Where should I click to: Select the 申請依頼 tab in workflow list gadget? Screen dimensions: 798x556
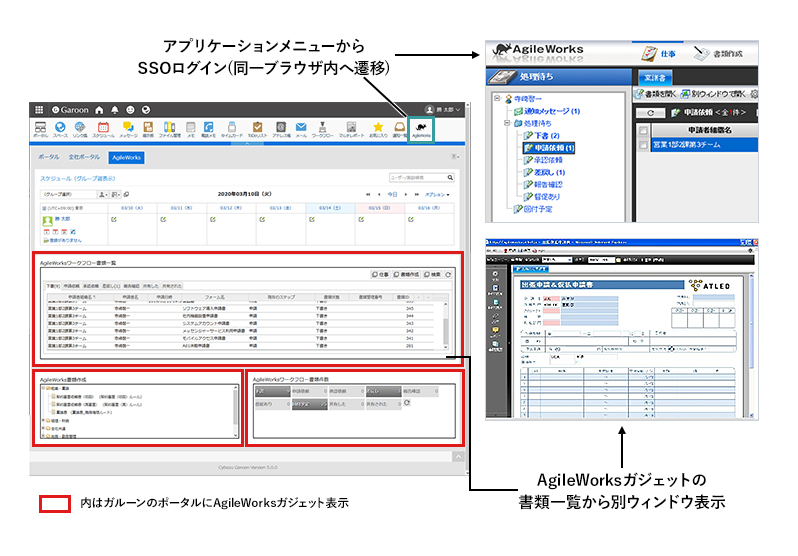[x=71, y=286]
